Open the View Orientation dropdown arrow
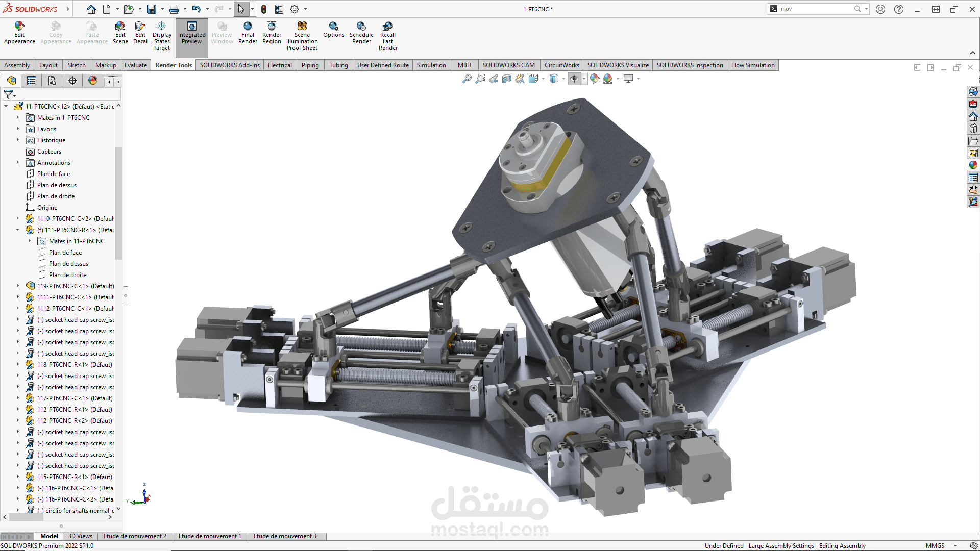 click(x=563, y=79)
